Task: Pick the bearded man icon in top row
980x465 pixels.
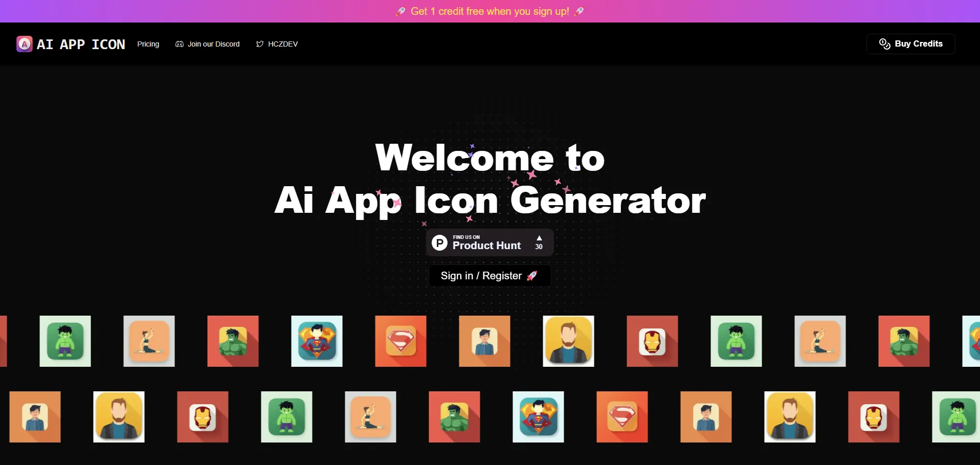Action: pos(568,341)
